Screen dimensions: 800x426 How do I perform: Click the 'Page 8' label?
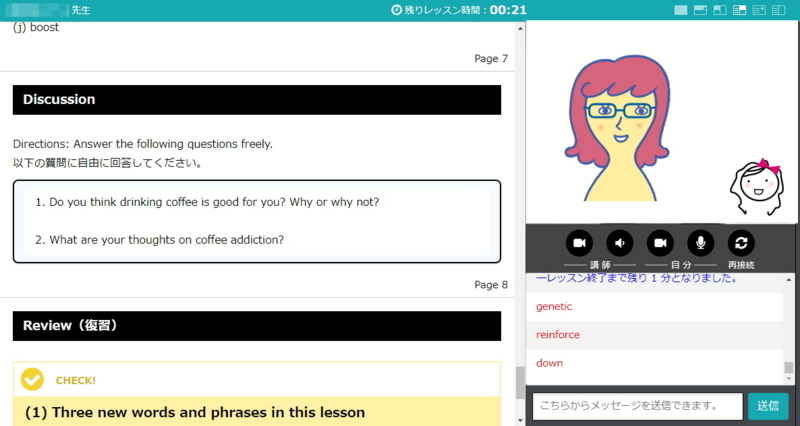coord(491,285)
